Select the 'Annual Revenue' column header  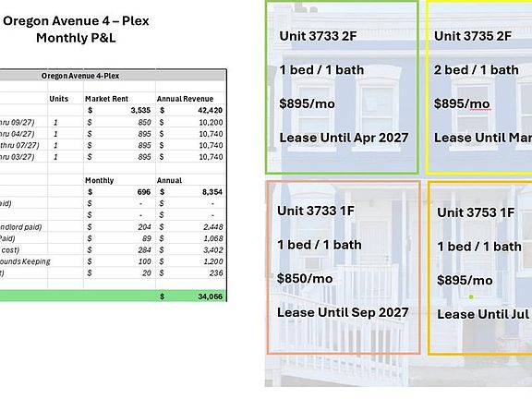pyautogui.click(x=185, y=99)
